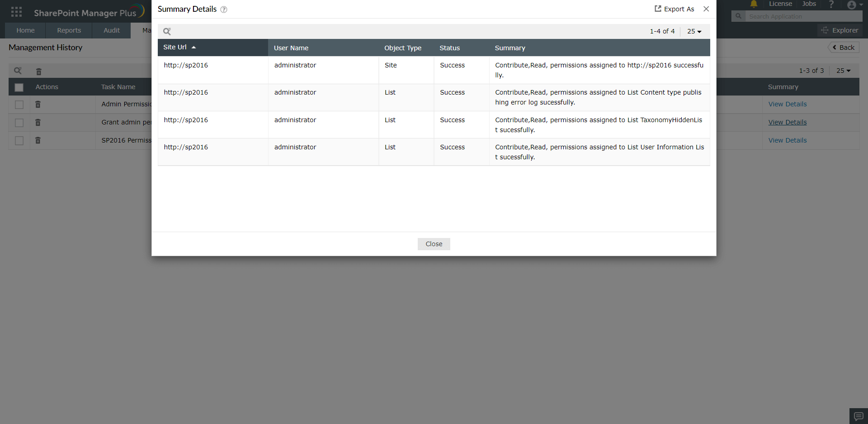Viewport: 868px width, 424px height.
Task: Select the Object Type cell reading 'Site'
Action: click(x=391, y=65)
